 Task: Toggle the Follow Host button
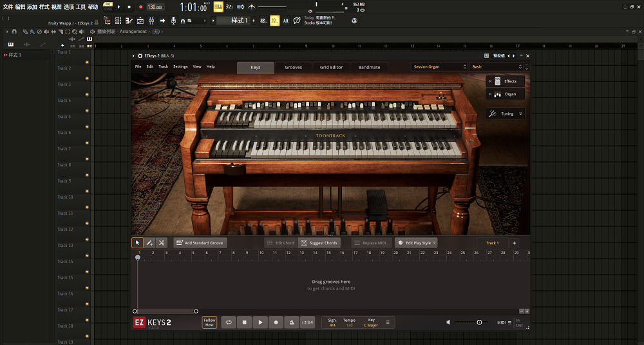click(x=209, y=322)
